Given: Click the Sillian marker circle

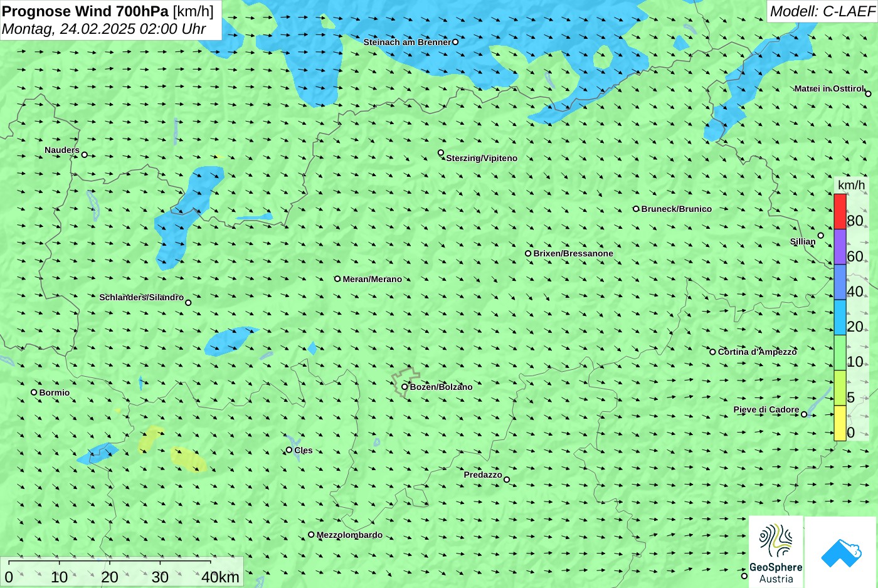Looking at the screenshot, I should click(x=821, y=236).
